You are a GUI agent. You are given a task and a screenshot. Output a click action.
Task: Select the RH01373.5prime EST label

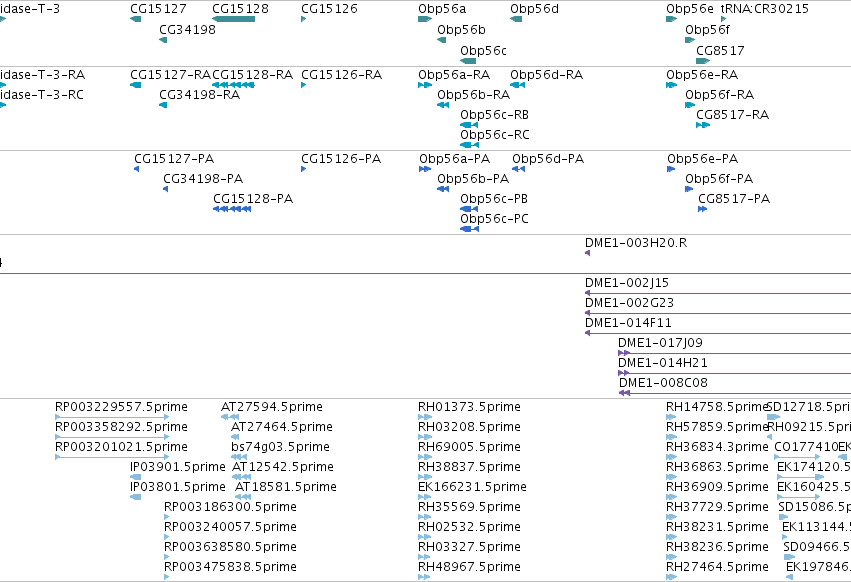point(469,407)
